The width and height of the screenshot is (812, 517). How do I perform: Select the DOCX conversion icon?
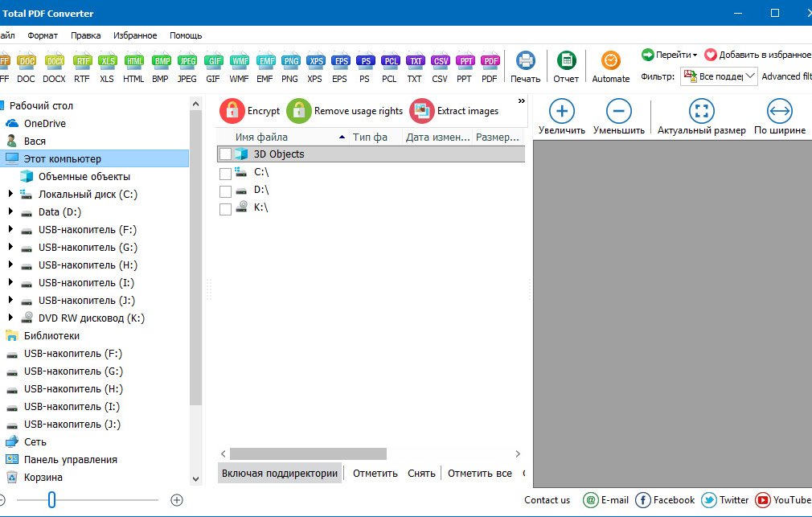[54, 68]
